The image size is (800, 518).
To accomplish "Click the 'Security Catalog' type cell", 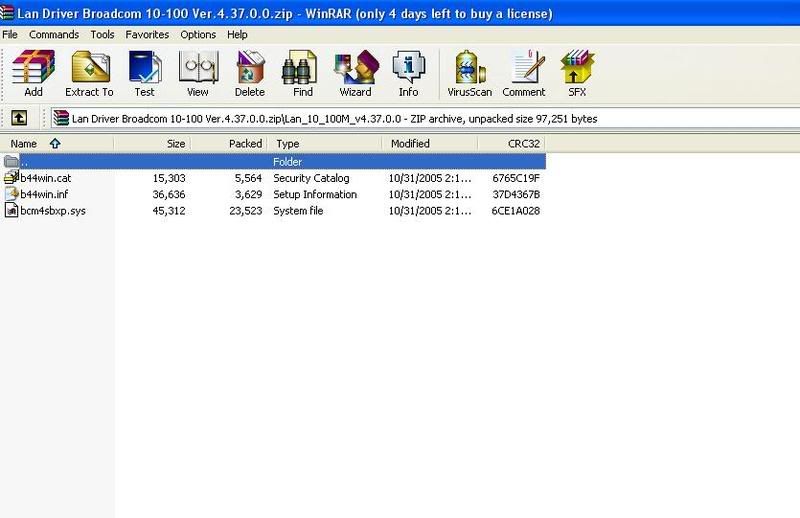I will point(311,178).
